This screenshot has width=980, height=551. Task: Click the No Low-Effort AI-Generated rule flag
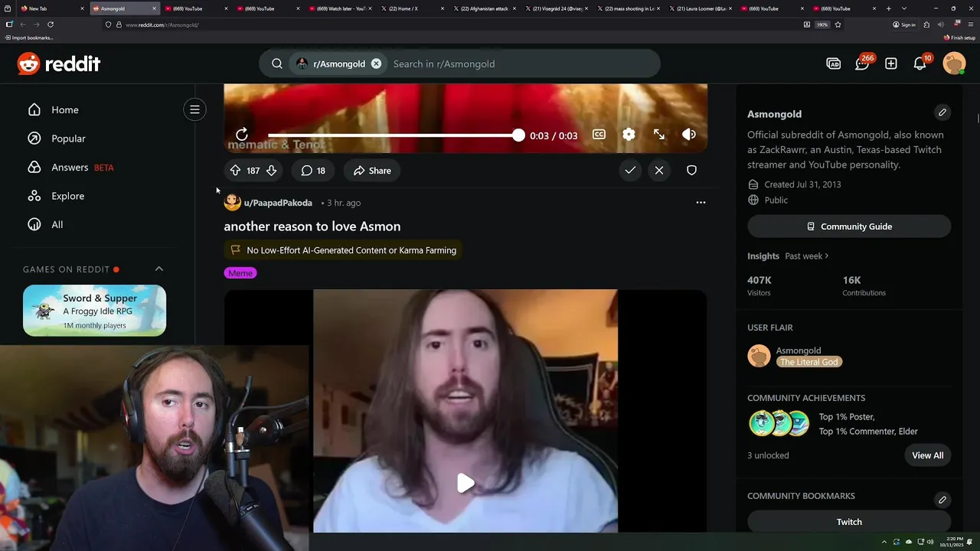(x=343, y=250)
